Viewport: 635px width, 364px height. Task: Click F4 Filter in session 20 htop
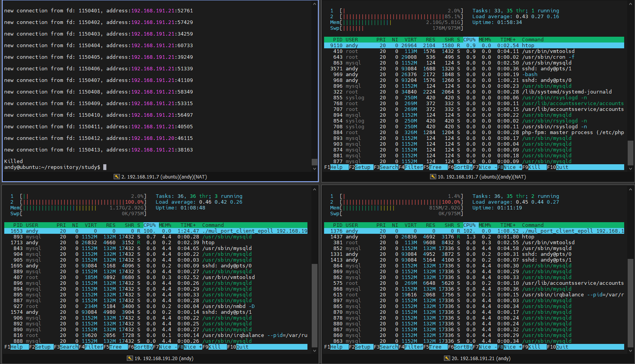pos(411,347)
